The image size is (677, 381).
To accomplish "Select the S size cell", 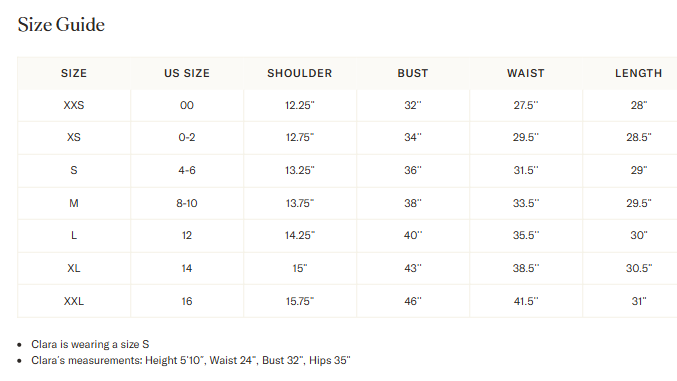I will click(74, 170).
